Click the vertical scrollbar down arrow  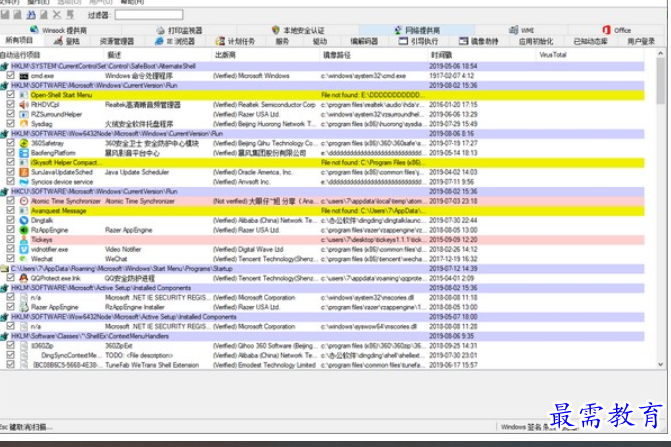click(x=660, y=364)
